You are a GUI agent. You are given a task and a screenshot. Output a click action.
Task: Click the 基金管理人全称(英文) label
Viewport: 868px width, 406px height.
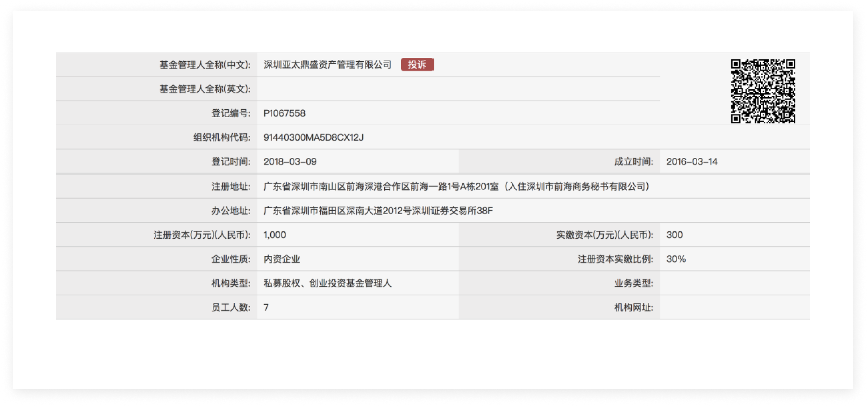pyautogui.click(x=205, y=89)
